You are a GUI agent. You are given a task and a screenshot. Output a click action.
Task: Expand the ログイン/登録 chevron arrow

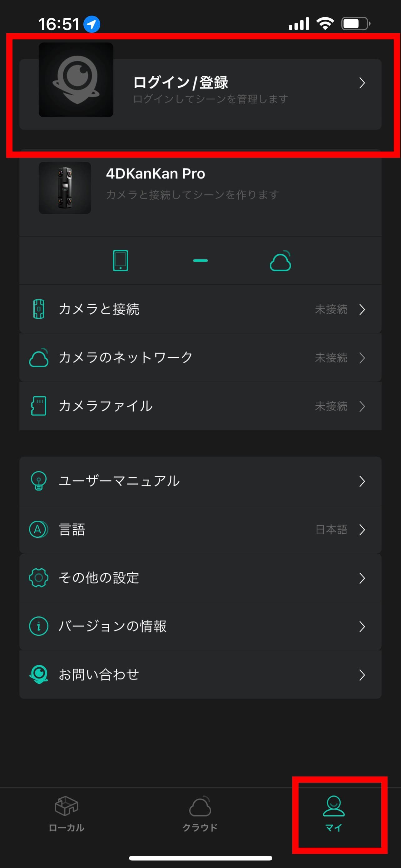(362, 83)
